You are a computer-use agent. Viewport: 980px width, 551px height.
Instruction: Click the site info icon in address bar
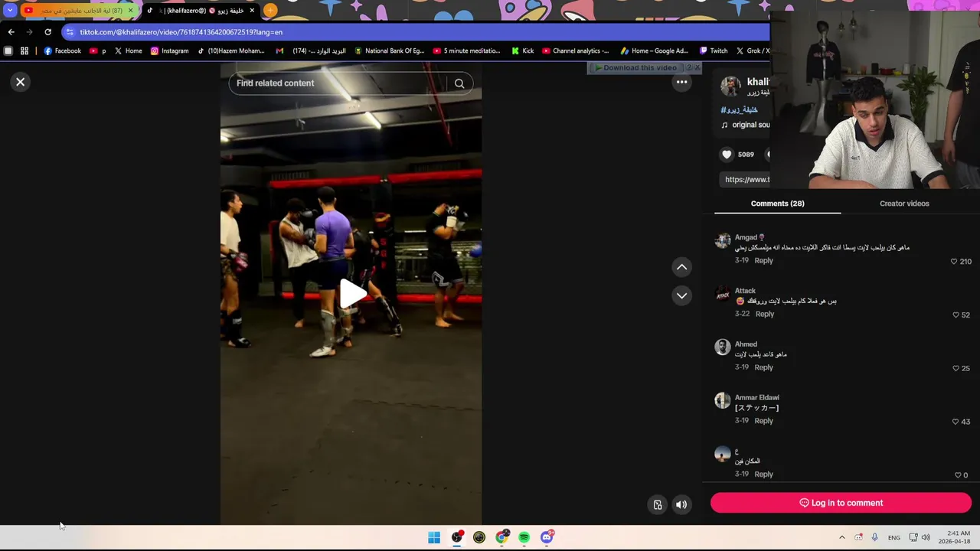70,32
